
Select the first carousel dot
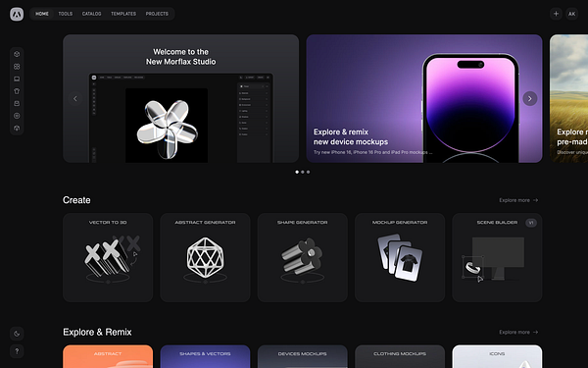[297, 172]
